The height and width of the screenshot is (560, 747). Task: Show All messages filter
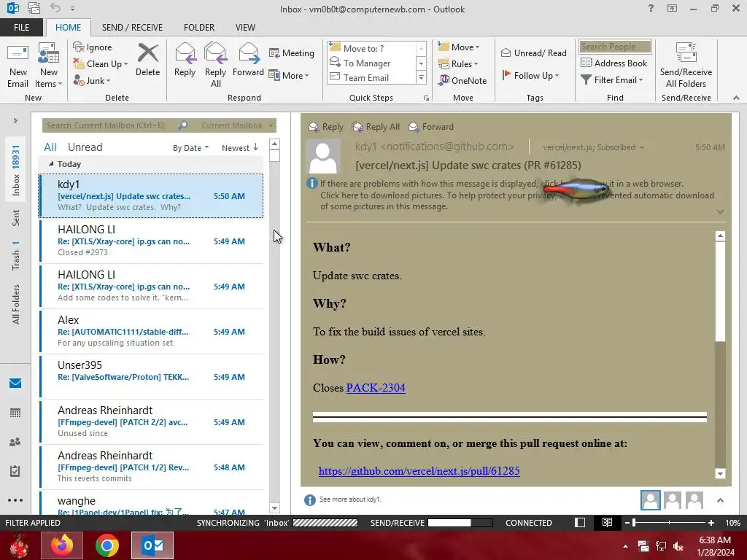tap(50, 147)
